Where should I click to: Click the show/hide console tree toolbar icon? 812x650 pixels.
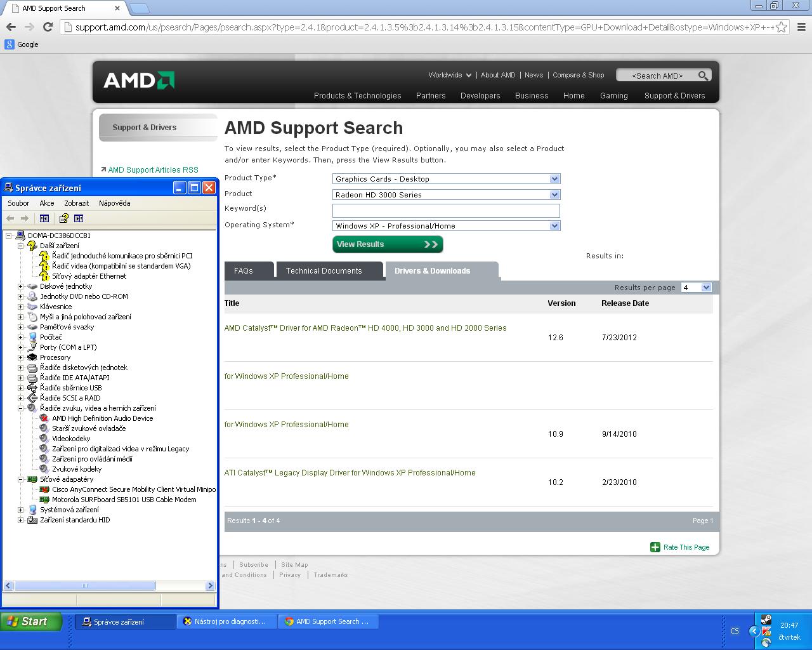(x=44, y=218)
